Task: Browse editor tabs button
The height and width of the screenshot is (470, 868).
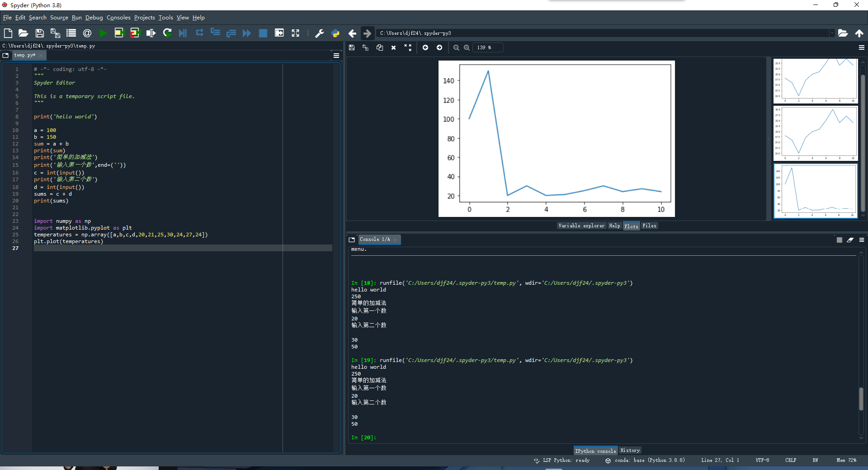Action: pos(5,55)
